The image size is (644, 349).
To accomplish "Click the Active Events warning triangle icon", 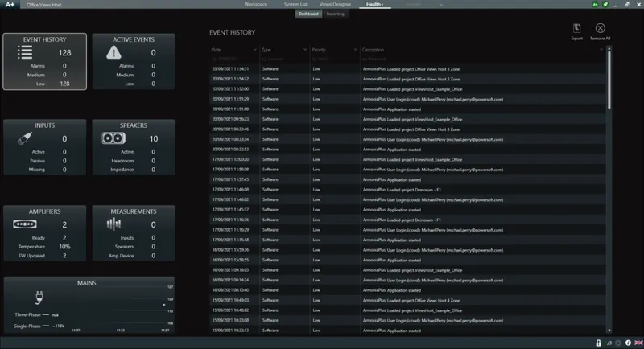I will 114,52.
